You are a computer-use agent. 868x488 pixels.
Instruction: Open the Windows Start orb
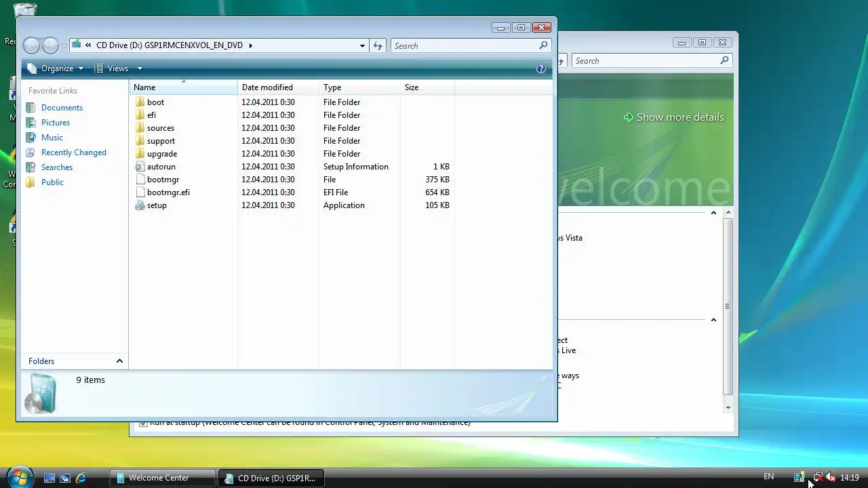point(19,477)
